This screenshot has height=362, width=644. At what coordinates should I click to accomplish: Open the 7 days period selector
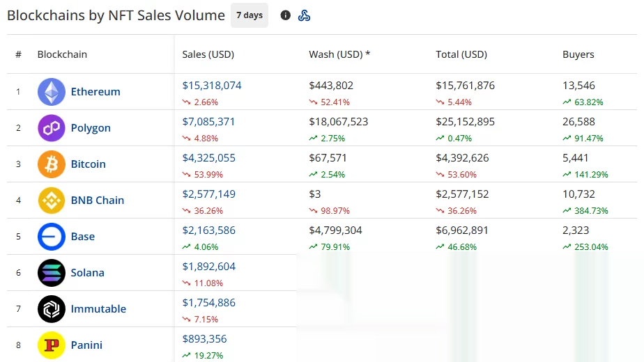coord(250,15)
